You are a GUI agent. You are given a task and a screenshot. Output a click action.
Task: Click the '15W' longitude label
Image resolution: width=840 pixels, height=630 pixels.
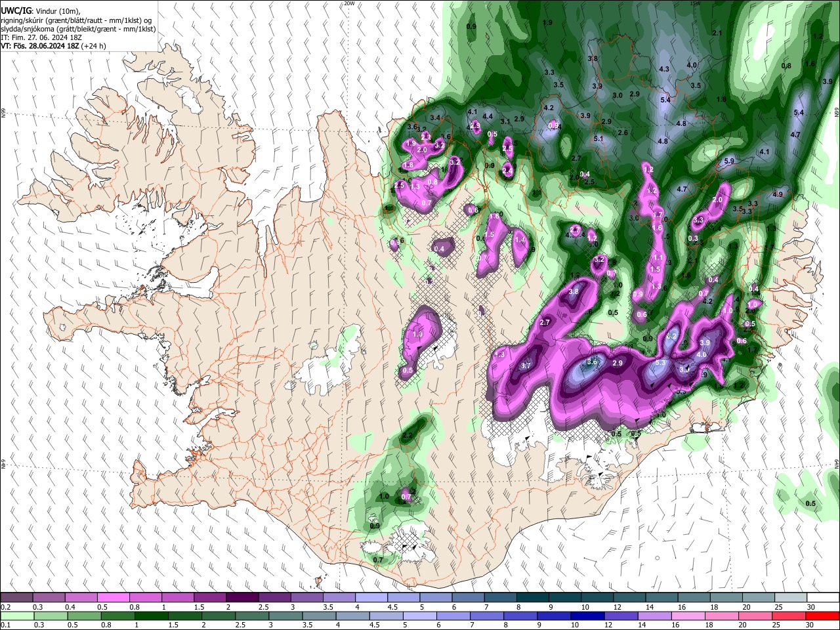tap(696, 3)
